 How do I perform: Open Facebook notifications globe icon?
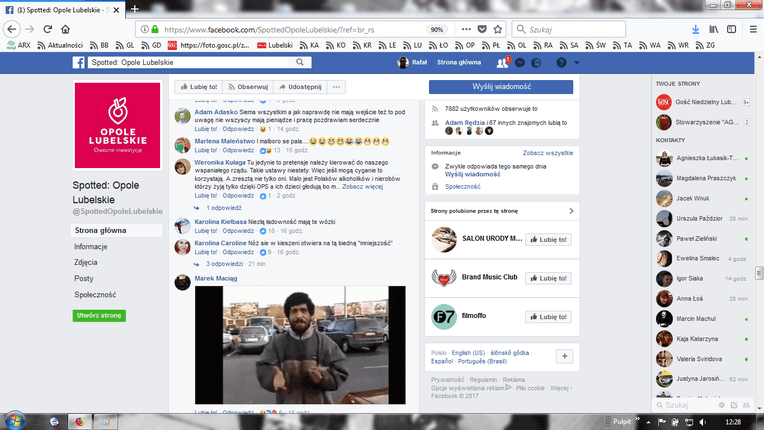(x=536, y=63)
